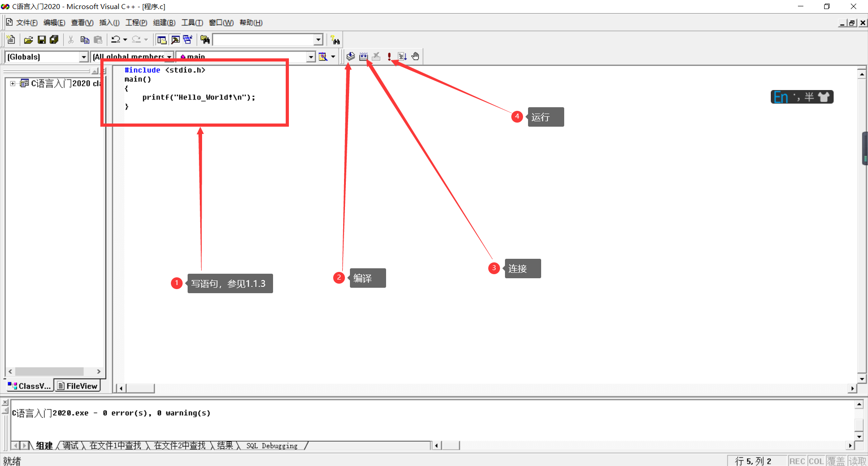Click the Stop Build icon
This screenshot has height=466, width=868.
376,57
